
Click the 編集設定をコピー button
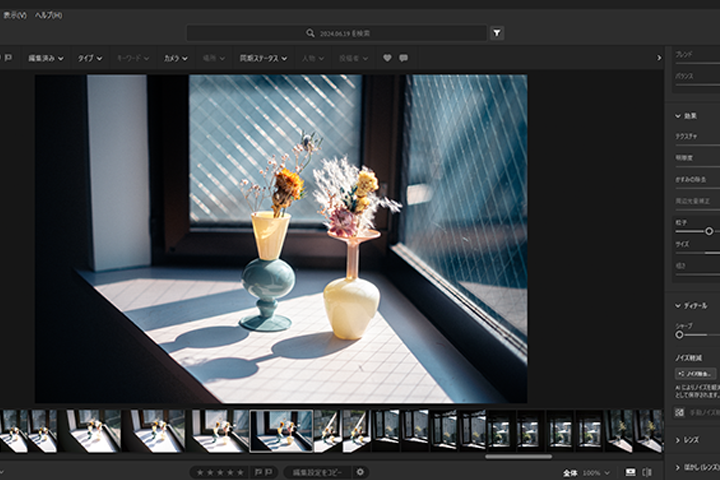point(317,472)
